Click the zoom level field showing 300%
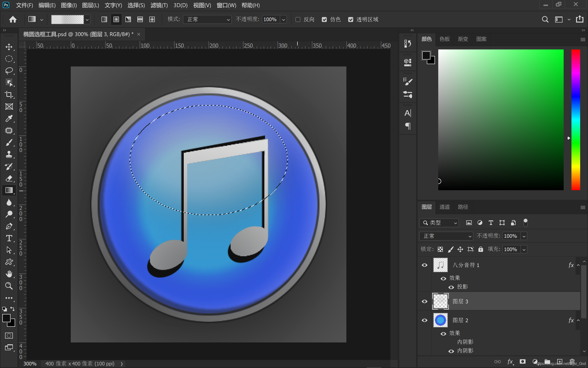The image size is (588, 368). [x=30, y=364]
